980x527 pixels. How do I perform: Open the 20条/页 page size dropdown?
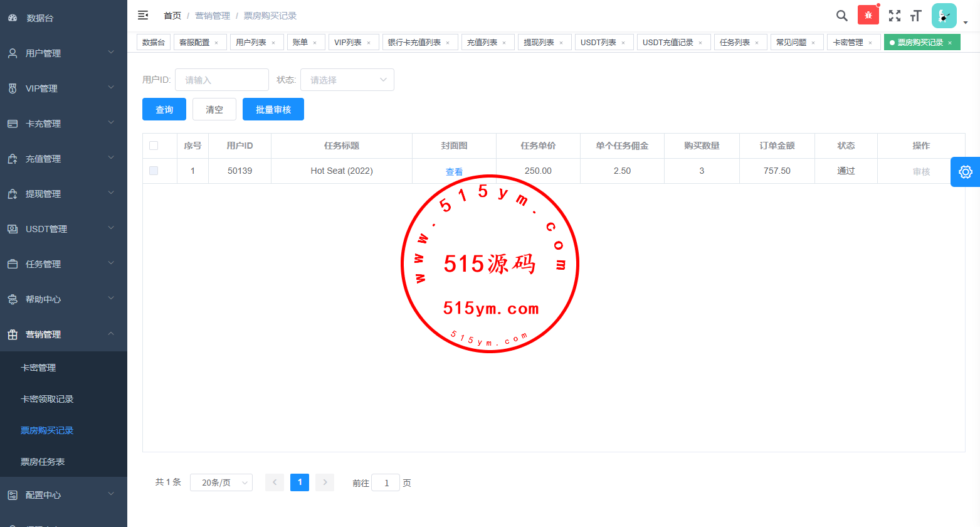[x=221, y=482]
